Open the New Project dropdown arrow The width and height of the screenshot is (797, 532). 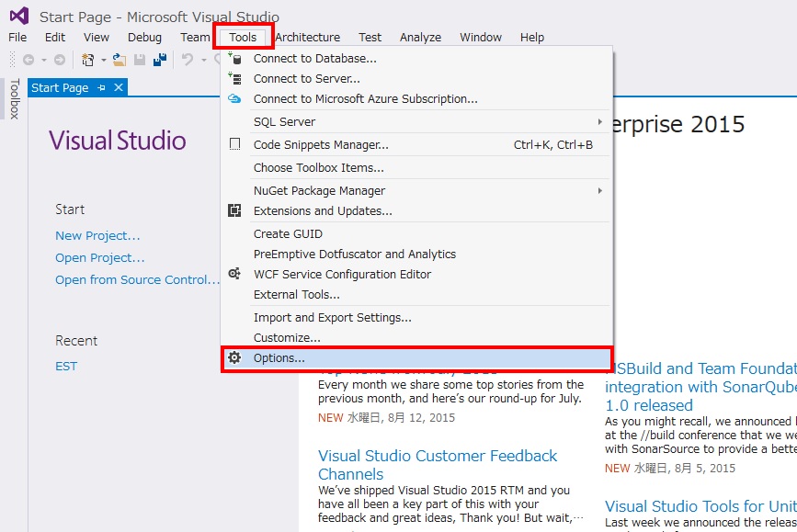pyautogui.click(x=103, y=60)
